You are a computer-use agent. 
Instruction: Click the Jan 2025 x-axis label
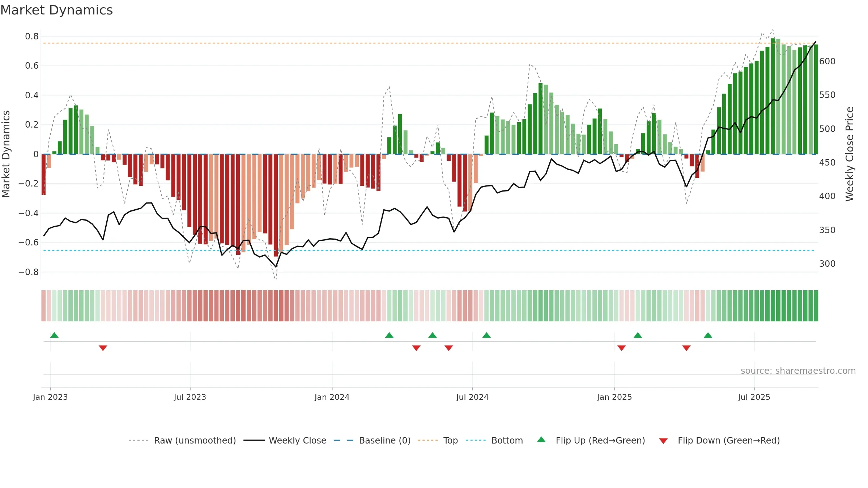point(614,397)
